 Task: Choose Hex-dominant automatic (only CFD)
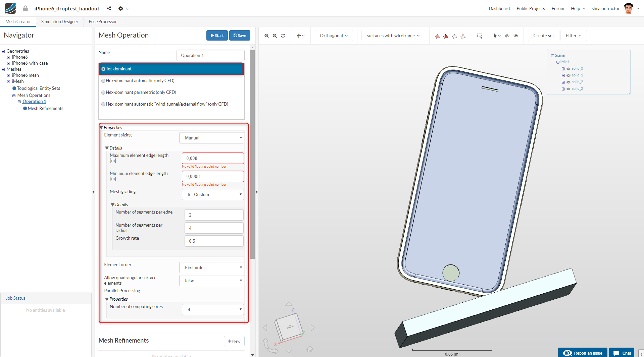[x=103, y=81]
